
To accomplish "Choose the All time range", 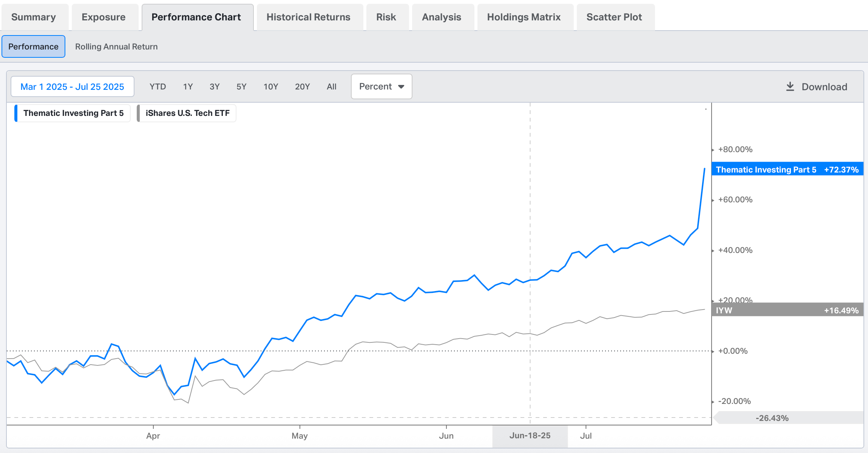I will click(x=331, y=86).
